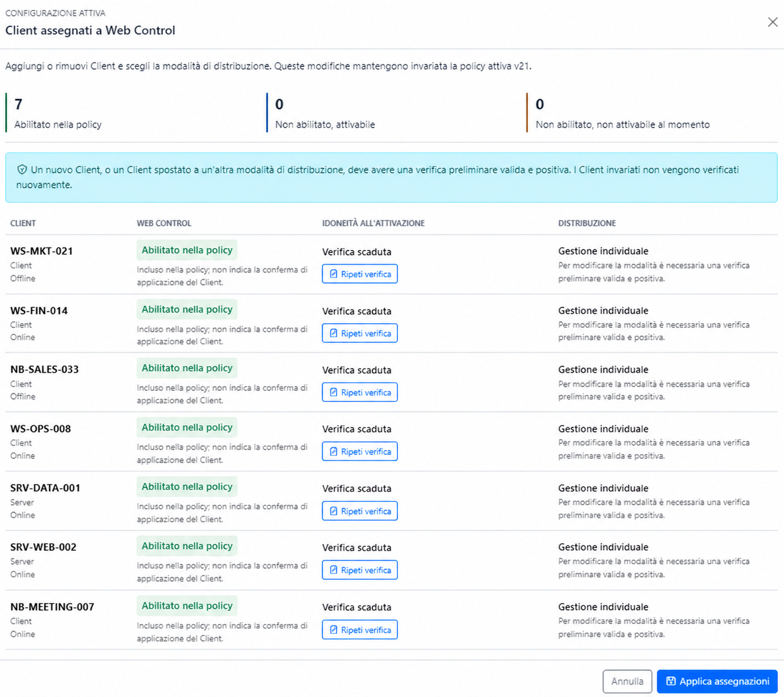This screenshot has width=784, height=697.
Task: Click the save icon in Applica assegnazioni
Action: pos(671,682)
